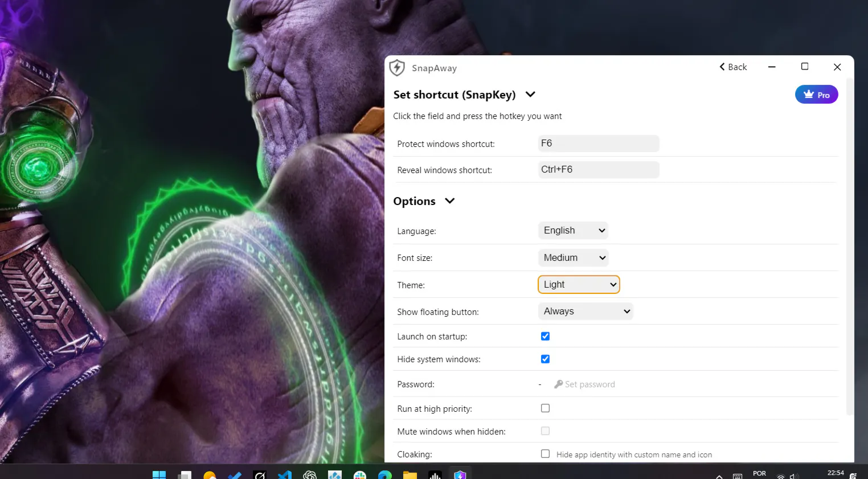Open the Theme dropdown set to Light

click(579, 285)
